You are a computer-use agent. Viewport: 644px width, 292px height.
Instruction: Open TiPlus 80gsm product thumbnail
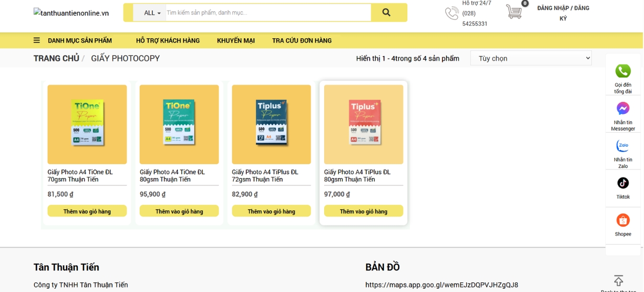click(x=363, y=124)
